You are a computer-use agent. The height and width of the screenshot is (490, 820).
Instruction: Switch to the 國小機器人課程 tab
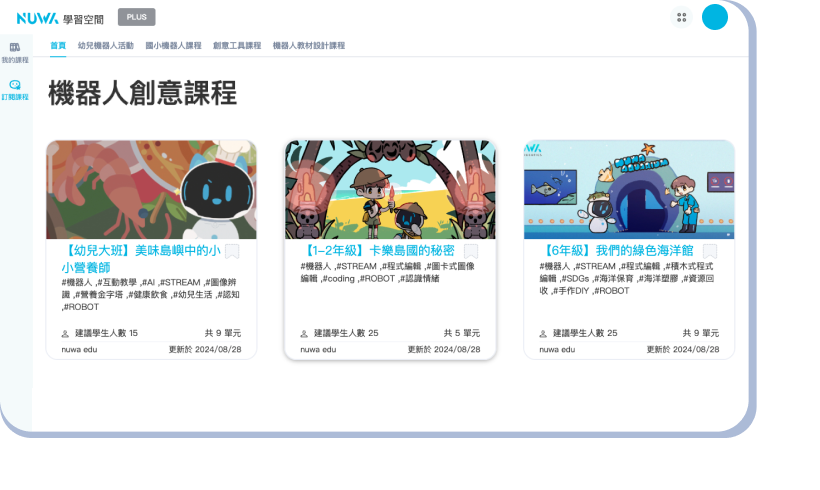173,45
